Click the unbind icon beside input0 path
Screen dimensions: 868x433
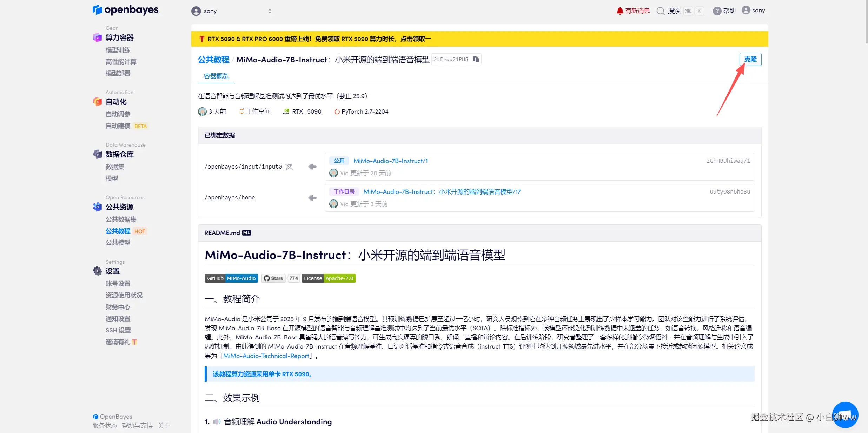(289, 167)
